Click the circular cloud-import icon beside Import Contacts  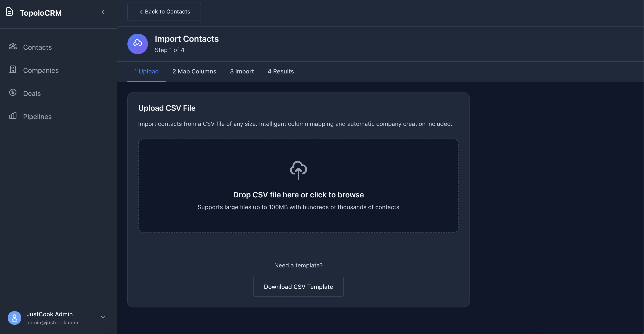tap(137, 44)
